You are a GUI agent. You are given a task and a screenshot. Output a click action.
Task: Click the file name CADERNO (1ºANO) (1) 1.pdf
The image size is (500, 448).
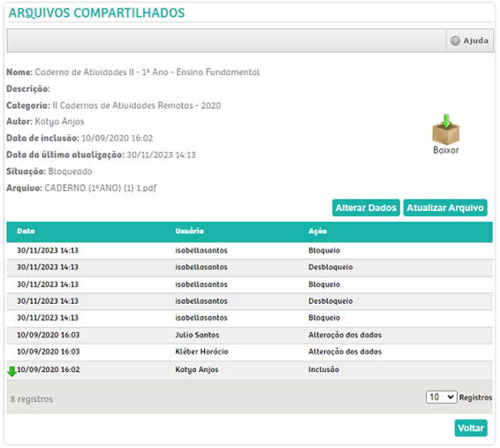point(101,188)
